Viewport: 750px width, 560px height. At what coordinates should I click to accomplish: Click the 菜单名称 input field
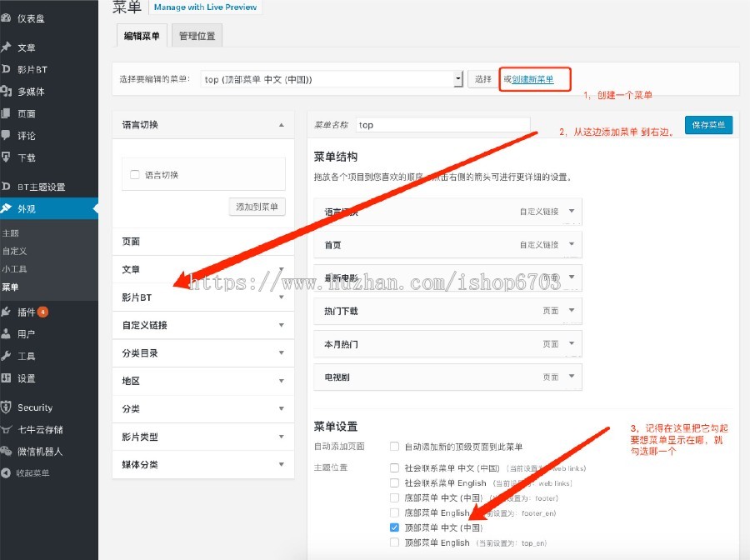click(443, 125)
